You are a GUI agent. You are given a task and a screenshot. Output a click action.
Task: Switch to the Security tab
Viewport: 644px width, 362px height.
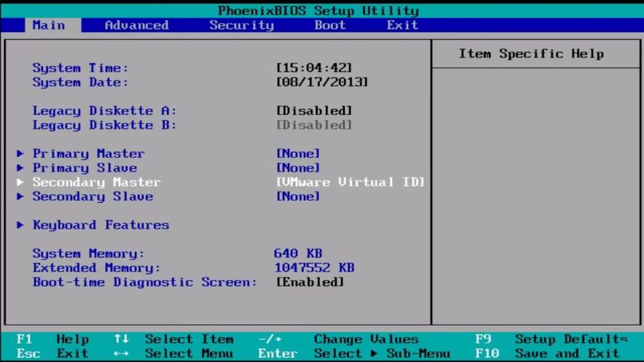coord(241,25)
